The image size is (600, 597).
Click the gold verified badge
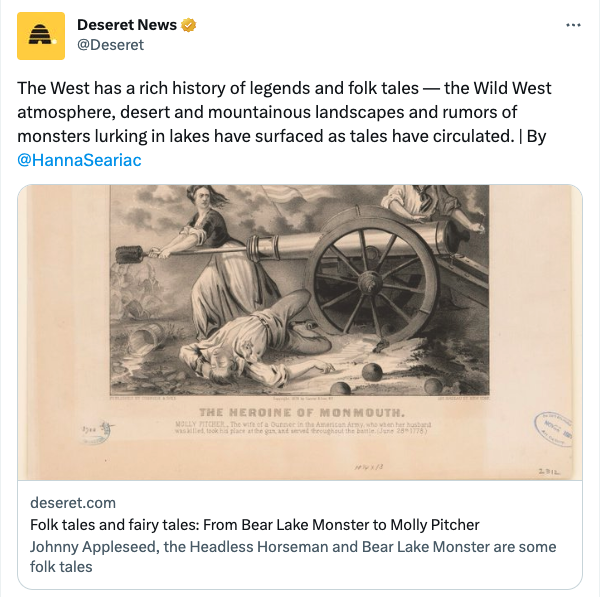(x=188, y=25)
